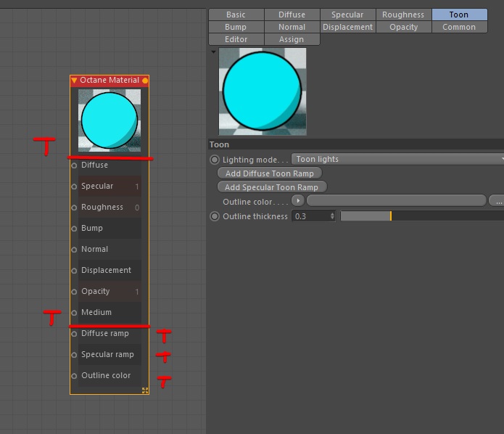Toggle the Outline thickness animation circle
This screenshot has height=434, width=504.
[x=215, y=216]
